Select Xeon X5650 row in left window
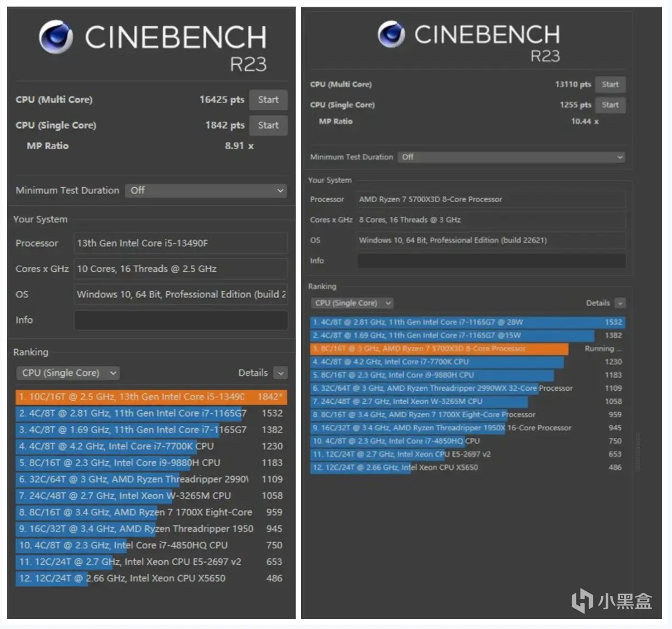Image resolution: width=672 pixels, height=629 pixels. [151, 578]
